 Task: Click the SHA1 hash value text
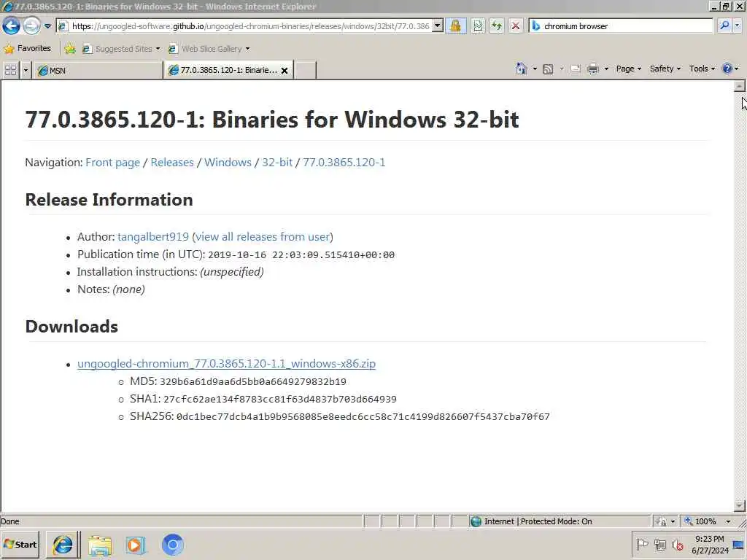pos(279,400)
